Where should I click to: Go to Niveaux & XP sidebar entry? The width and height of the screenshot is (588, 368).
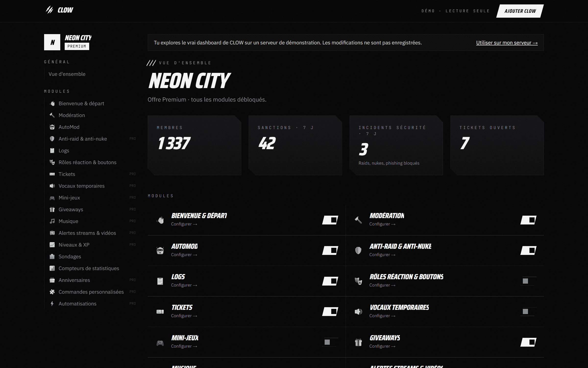90,245
